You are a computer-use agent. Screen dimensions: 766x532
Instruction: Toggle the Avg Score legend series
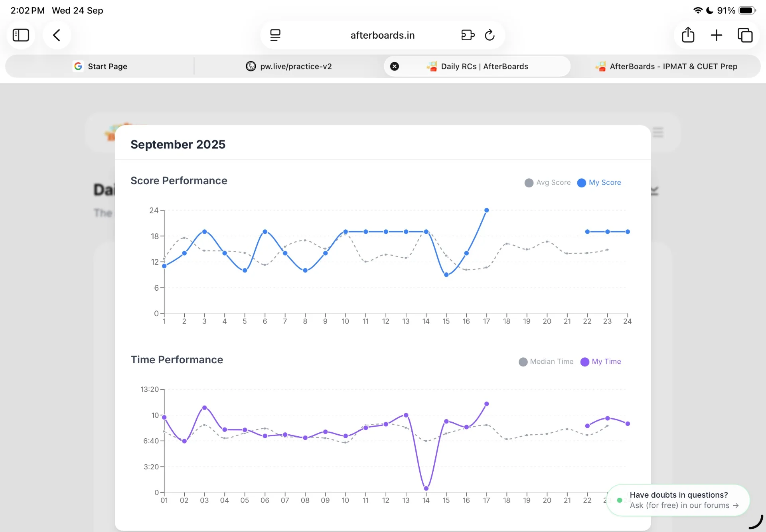(548, 183)
